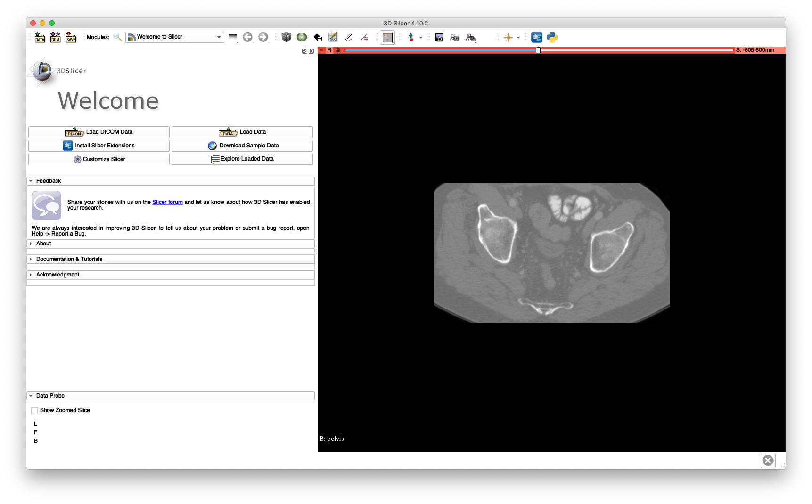Click Explore Loaded Data button
The width and height of the screenshot is (812, 504).
click(x=242, y=159)
